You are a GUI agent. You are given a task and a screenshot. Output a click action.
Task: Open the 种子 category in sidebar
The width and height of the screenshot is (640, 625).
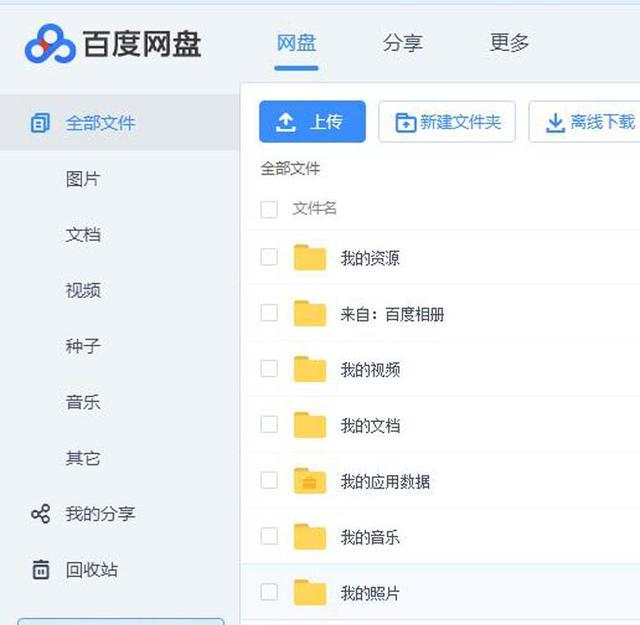coord(83,346)
